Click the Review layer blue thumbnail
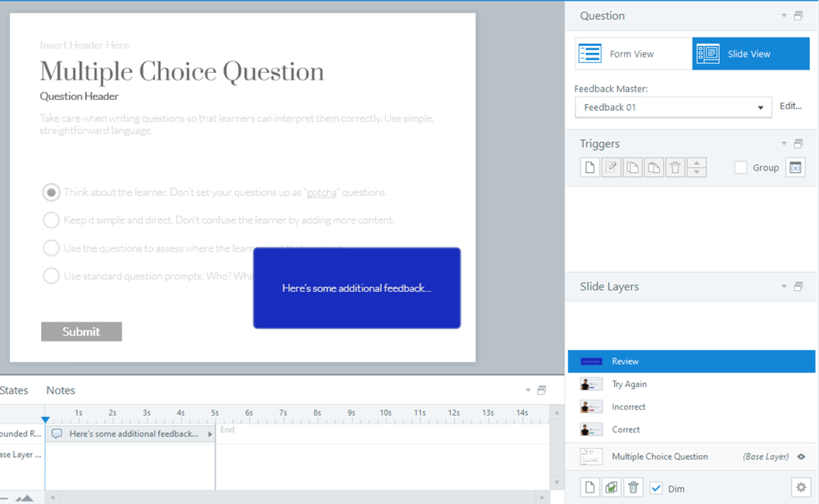819x504 pixels. tap(591, 361)
